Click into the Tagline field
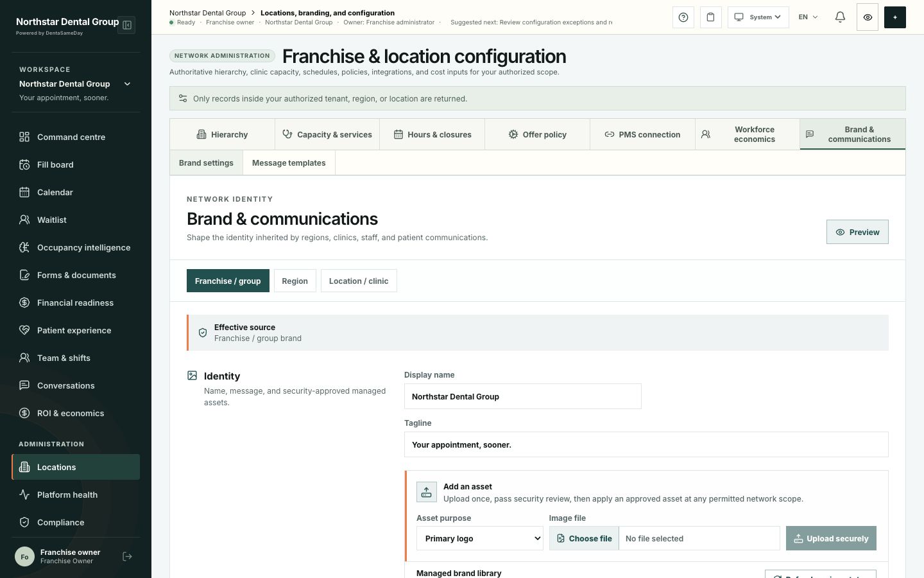The image size is (924, 578). click(646, 444)
